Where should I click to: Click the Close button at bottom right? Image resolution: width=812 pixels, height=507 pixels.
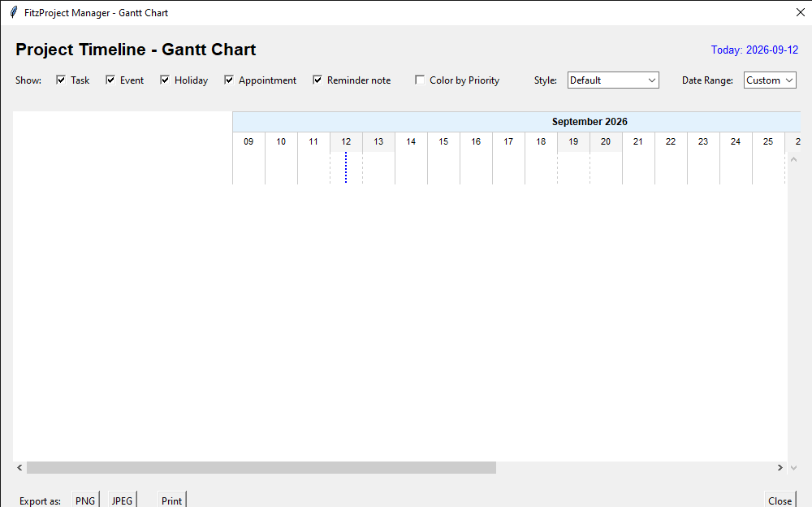780,500
